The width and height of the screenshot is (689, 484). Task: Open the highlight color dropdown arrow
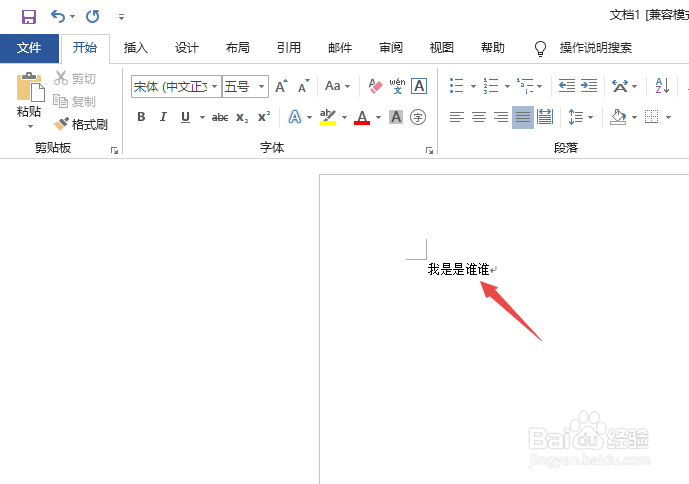(344, 117)
